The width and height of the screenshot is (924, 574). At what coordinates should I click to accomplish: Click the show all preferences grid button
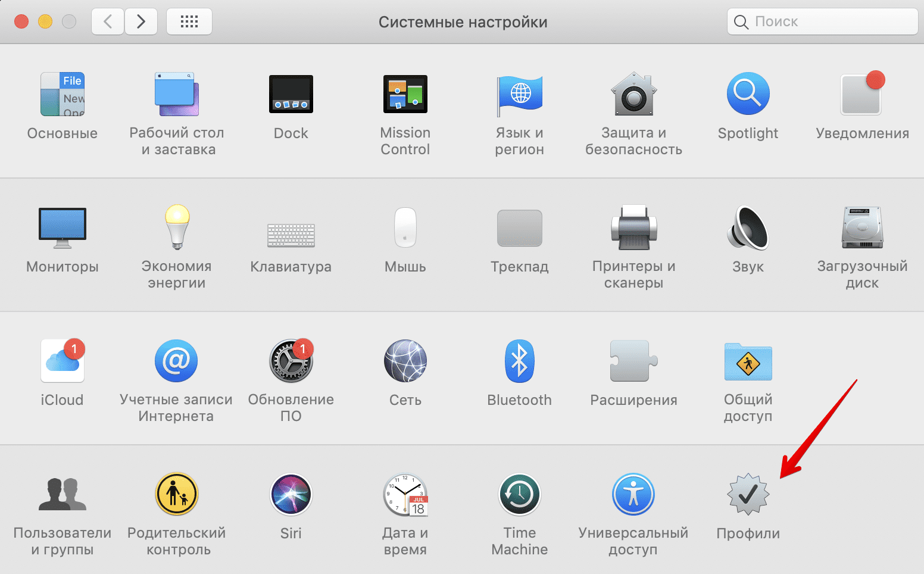pos(189,22)
